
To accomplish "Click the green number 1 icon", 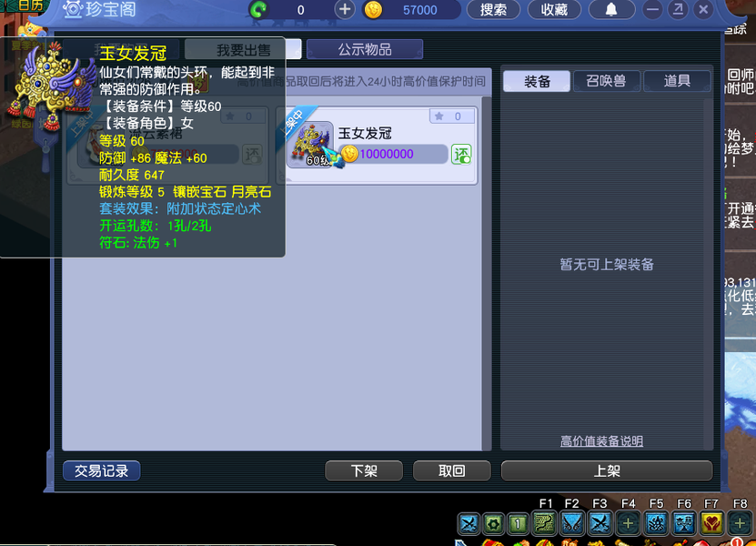I will (x=518, y=524).
